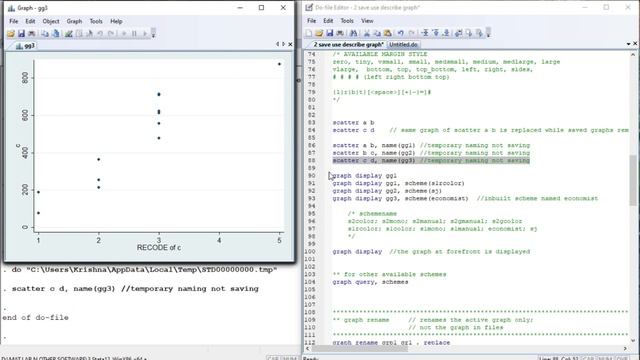The image size is (640, 360).
Task: Click Open icon in Graph window toolbar
Action: click(11, 33)
